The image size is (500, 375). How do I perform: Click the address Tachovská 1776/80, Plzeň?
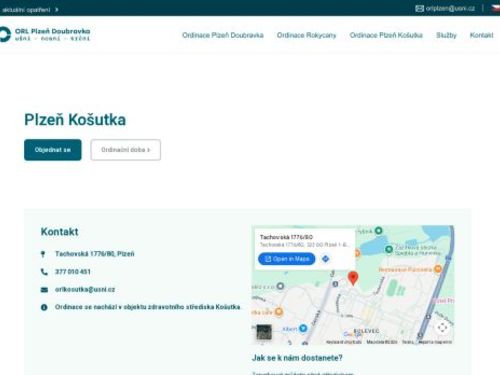(95, 254)
